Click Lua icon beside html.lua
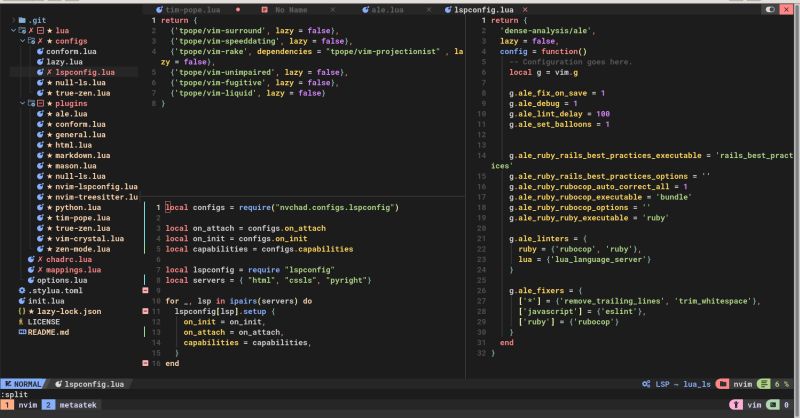This screenshot has width=800, height=418. coord(40,145)
